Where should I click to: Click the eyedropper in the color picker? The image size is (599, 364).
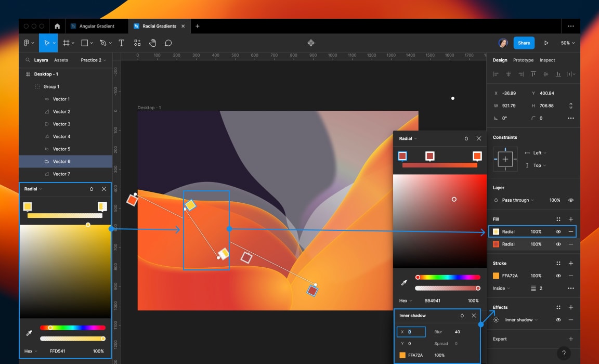(x=29, y=333)
